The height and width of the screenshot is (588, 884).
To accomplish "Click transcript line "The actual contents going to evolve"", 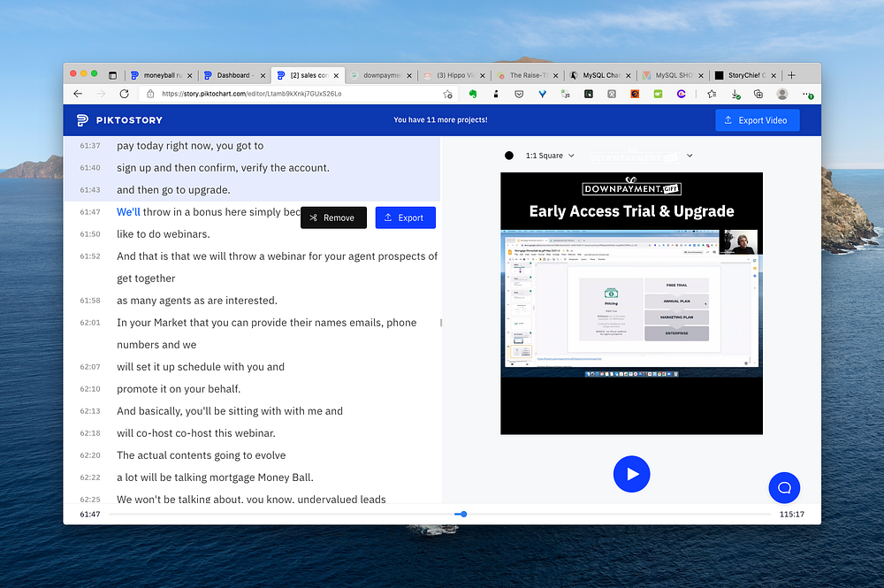I will pos(202,455).
